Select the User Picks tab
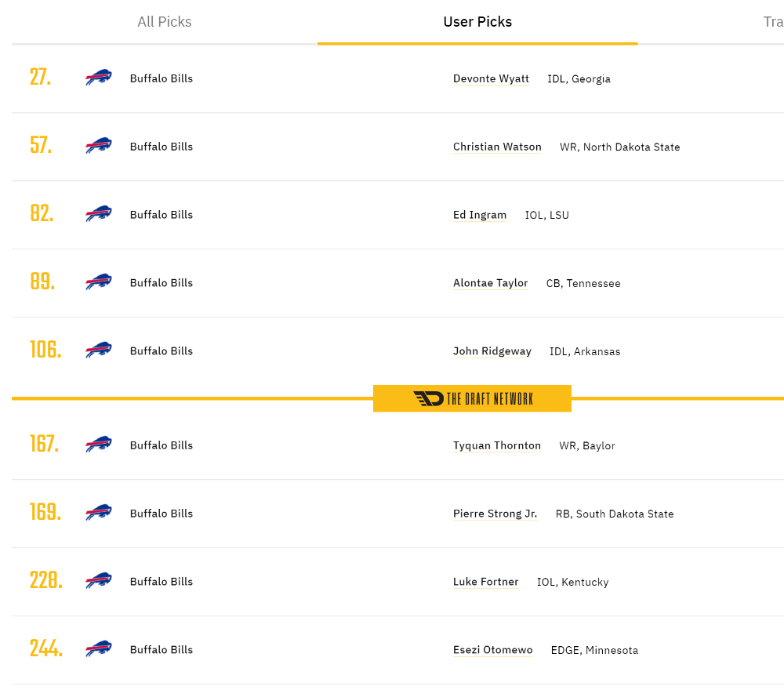784x690 pixels. pos(477,21)
